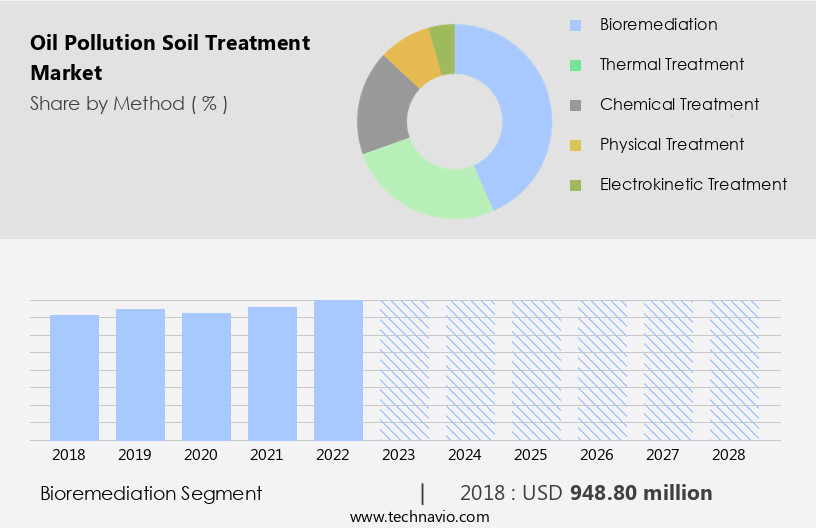This screenshot has height=528, width=816.
Task: Select the Thermal Treatment legend label
Action: coord(671,65)
